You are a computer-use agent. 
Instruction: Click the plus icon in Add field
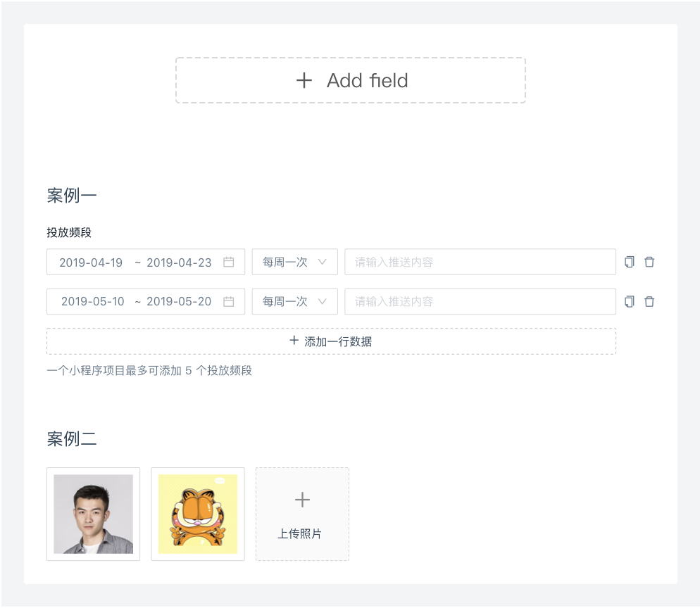click(x=304, y=81)
